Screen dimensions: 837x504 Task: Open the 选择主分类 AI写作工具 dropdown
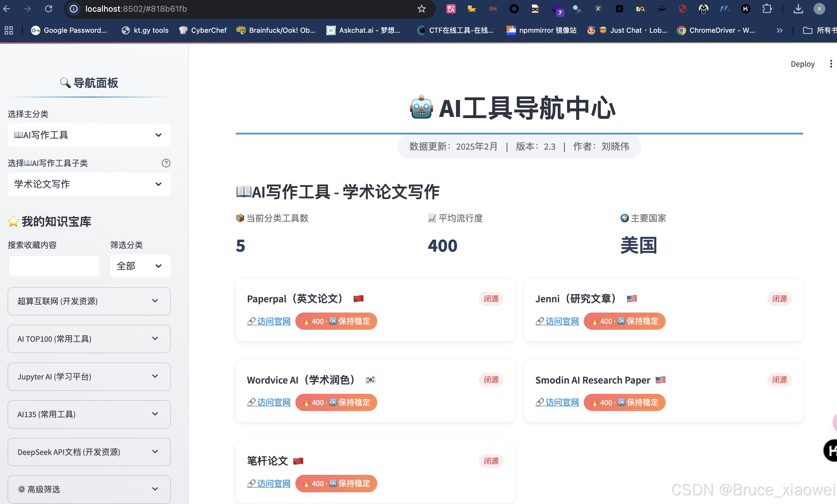(89, 135)
